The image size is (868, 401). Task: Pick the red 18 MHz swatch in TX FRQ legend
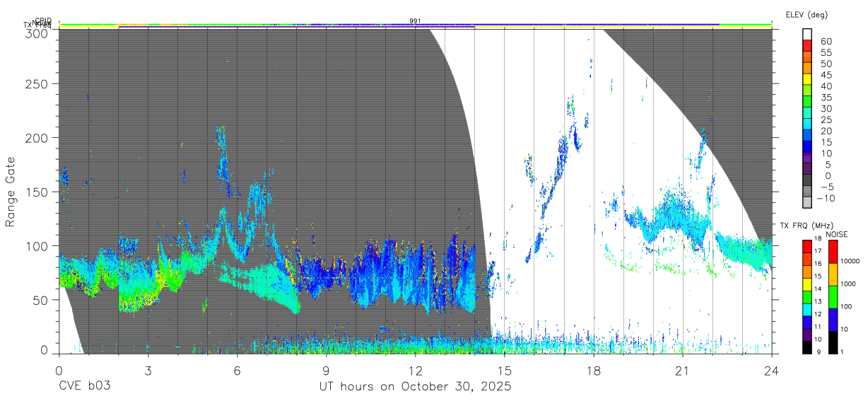(x=807, y=245)
